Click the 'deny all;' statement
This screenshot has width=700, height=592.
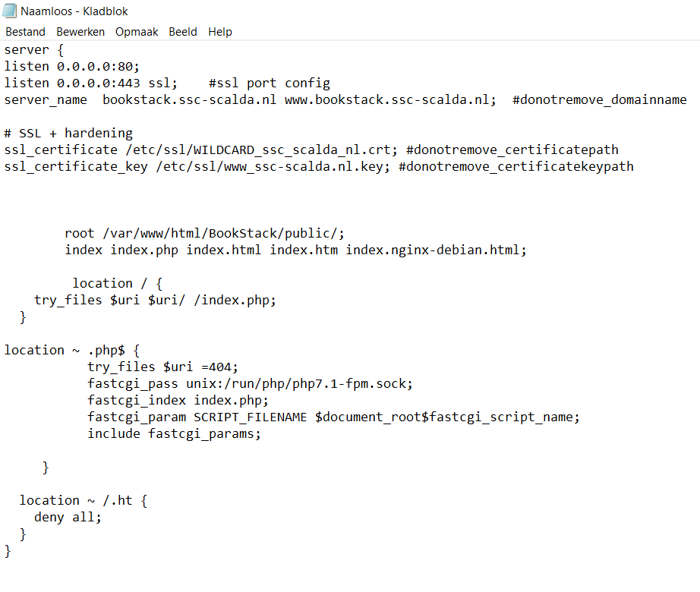point(67,517)
